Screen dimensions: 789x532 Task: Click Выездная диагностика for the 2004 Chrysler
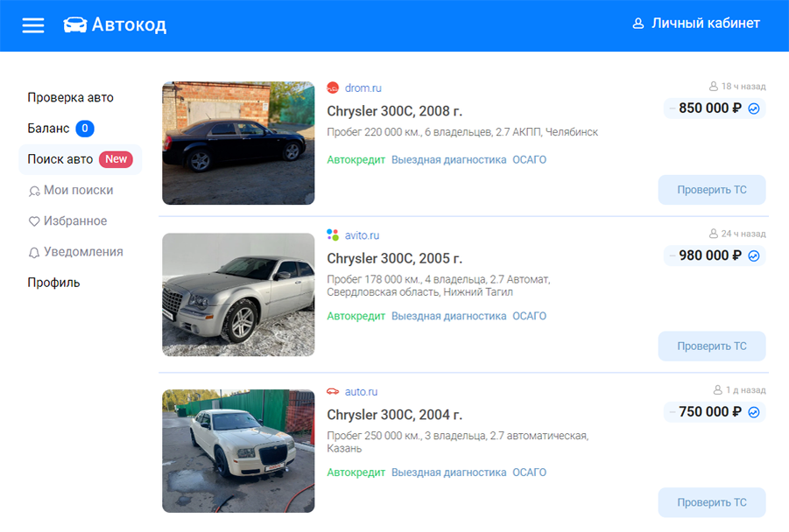point(449,472)
